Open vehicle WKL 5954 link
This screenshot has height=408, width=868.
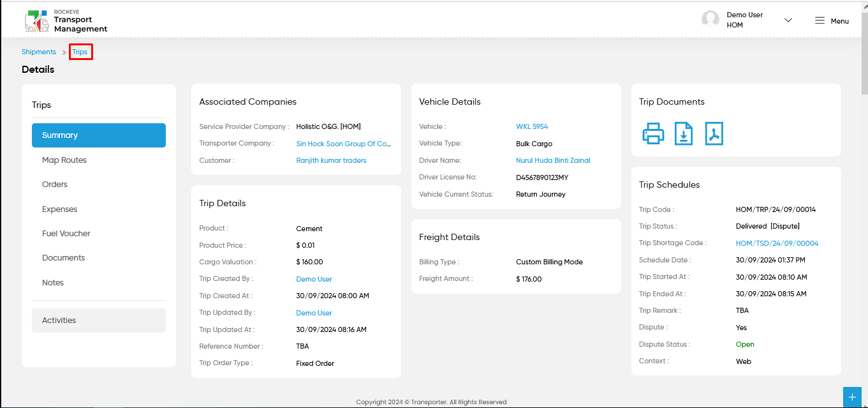[x=532, y=126]
